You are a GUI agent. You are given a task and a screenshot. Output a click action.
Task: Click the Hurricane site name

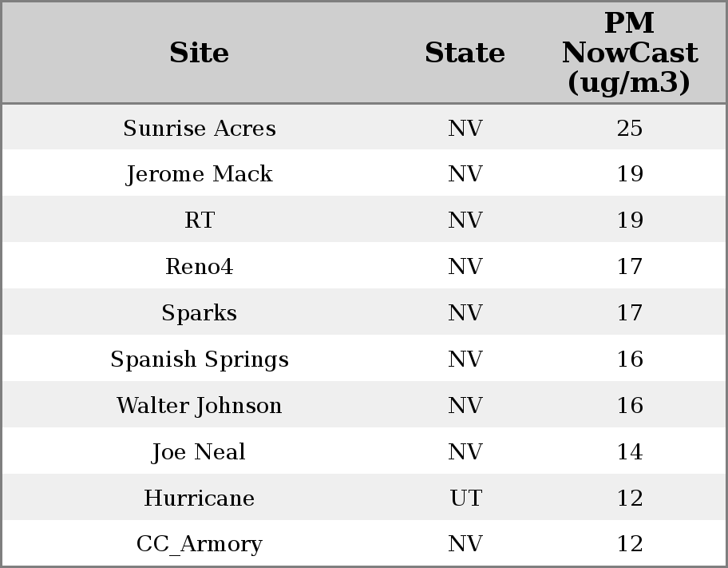pos(200,498)
